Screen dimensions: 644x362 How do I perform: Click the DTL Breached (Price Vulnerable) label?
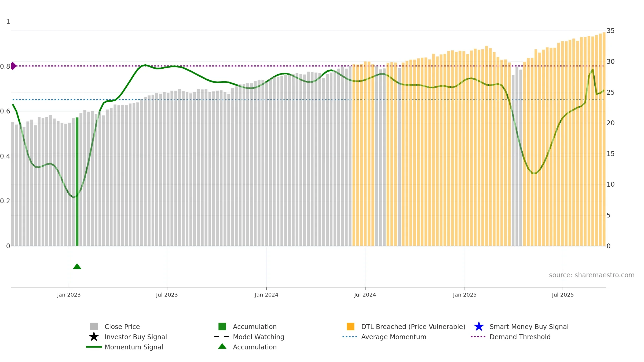click(x=413, y=327)
